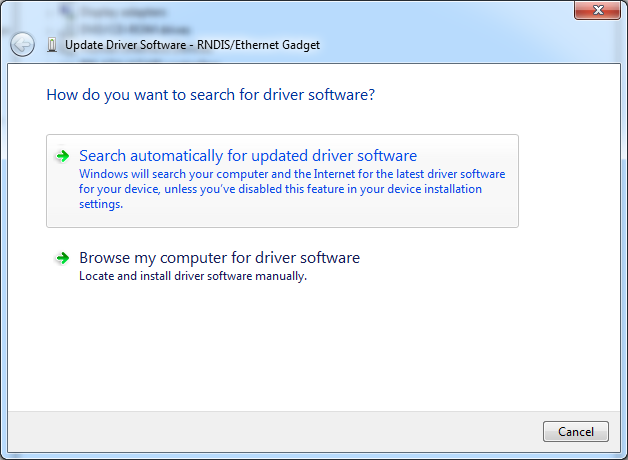628x460 pixels.
Task: Click the bottom-right corner of the dialog window
Action: pyautogui.click(x=624, y=456)
